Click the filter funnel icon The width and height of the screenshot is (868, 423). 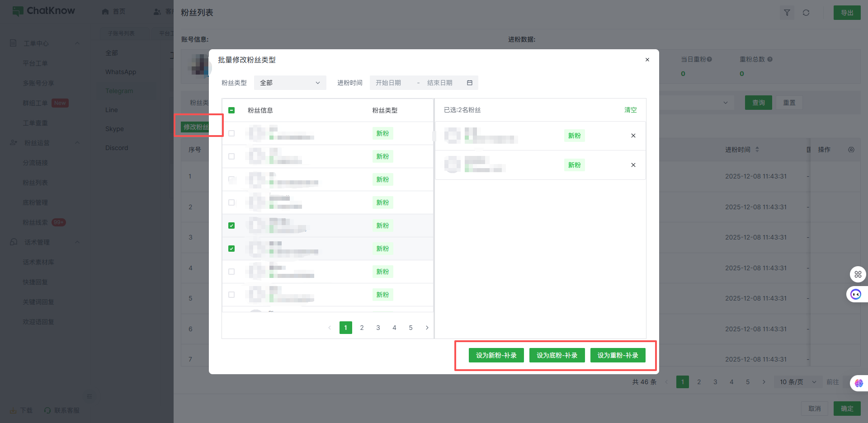tap(787, 13)
